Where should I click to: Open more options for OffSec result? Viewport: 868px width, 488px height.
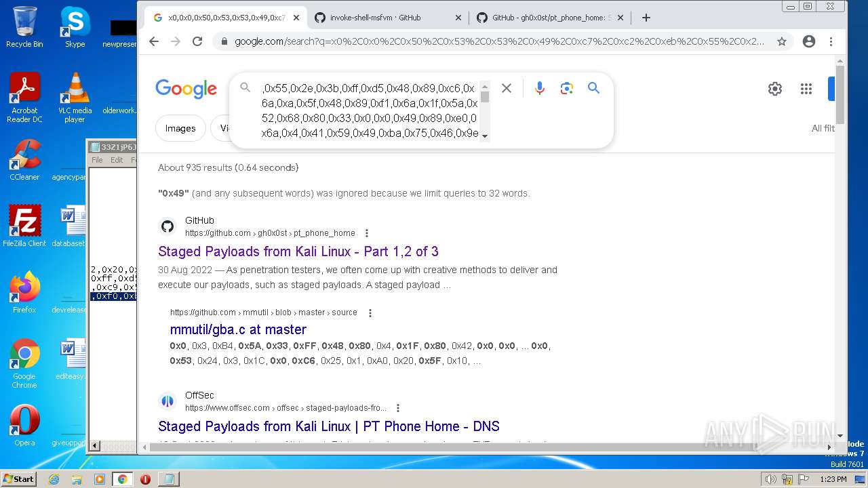[398, 408]
